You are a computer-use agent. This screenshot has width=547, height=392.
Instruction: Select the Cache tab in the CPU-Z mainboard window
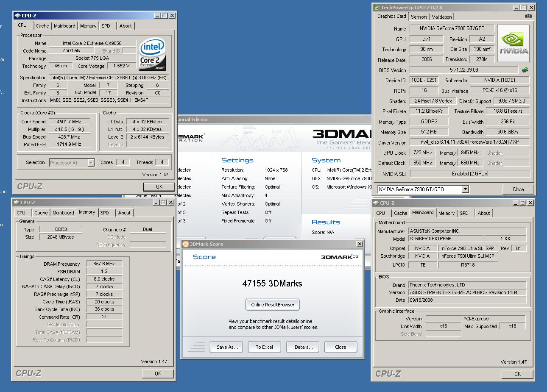coord(400,213)
